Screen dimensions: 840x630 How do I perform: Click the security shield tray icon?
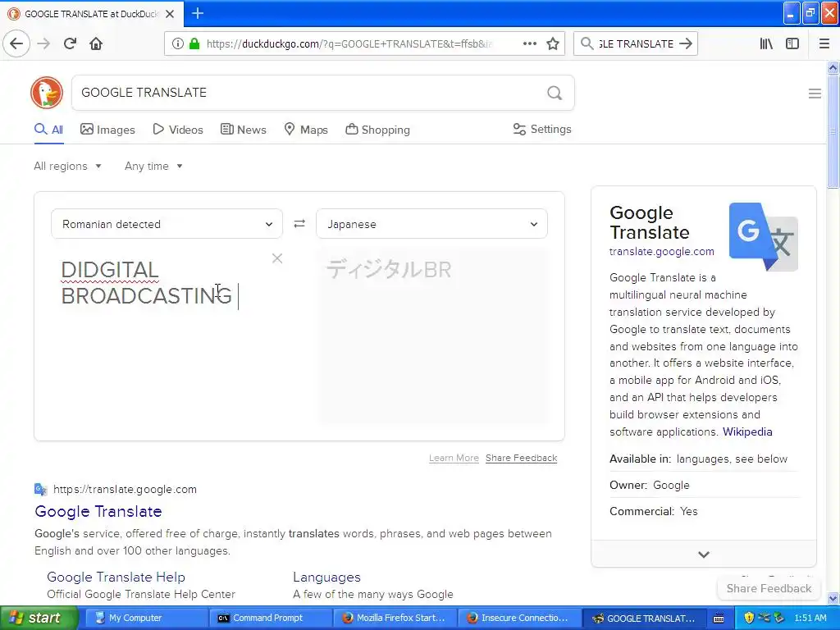pos(749,618)
